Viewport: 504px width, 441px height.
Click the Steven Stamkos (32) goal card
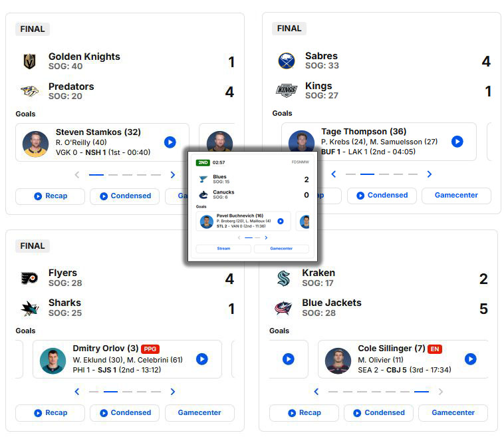pos(102,142)
